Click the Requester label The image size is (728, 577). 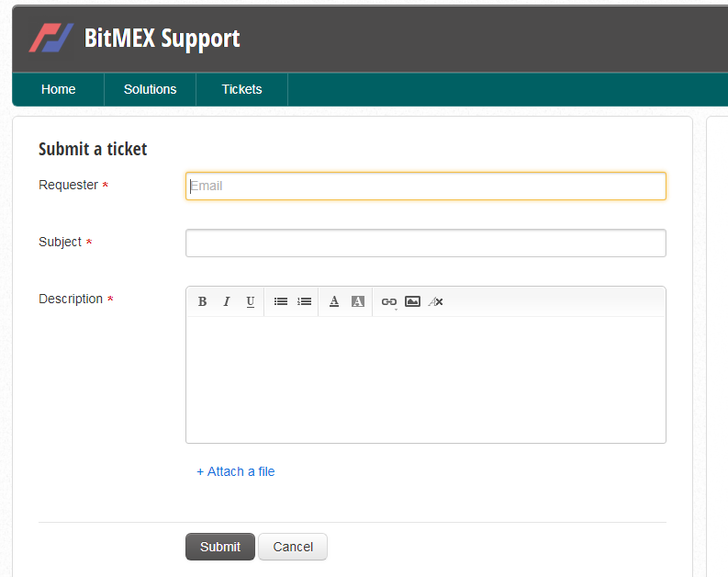68,185
